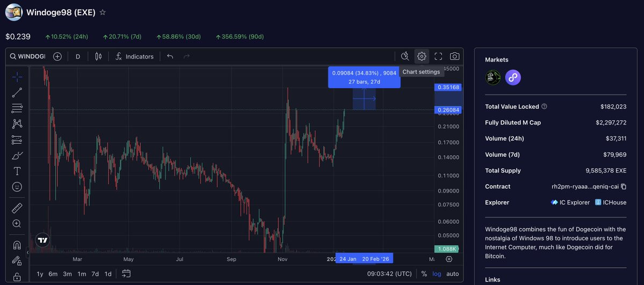Open the Indicators menu

[x=134, y=56]
